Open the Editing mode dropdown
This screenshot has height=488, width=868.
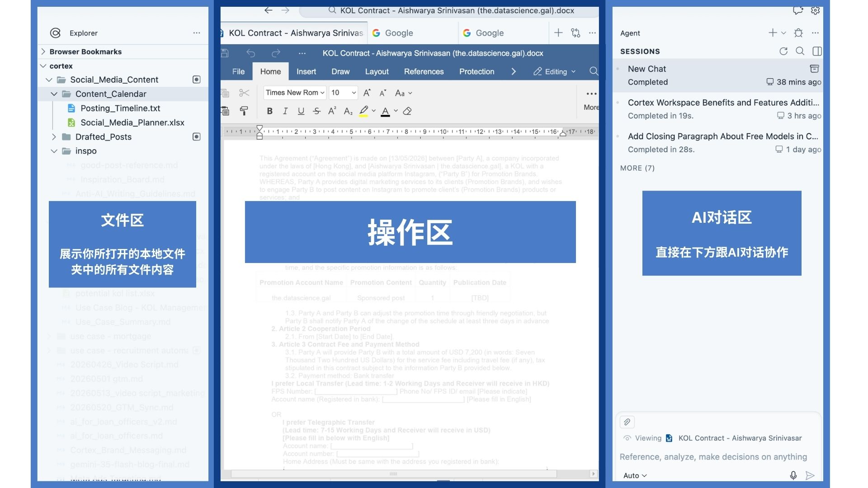click(x=555, y=71)
